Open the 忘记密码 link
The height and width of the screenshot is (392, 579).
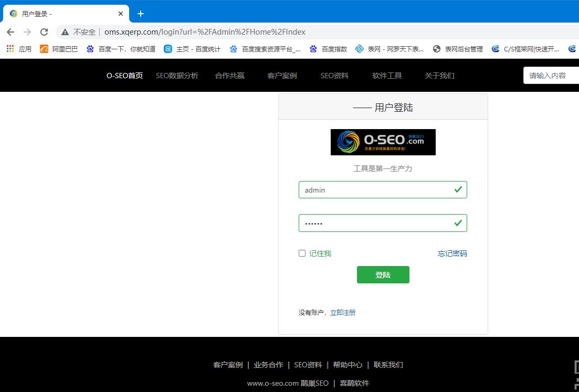[452, 253]
